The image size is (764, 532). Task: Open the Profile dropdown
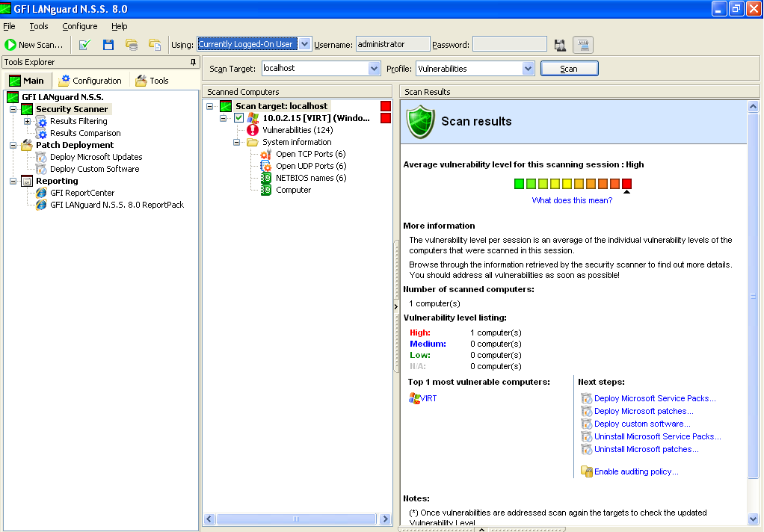pyautogui.click(x=529, y=69)
